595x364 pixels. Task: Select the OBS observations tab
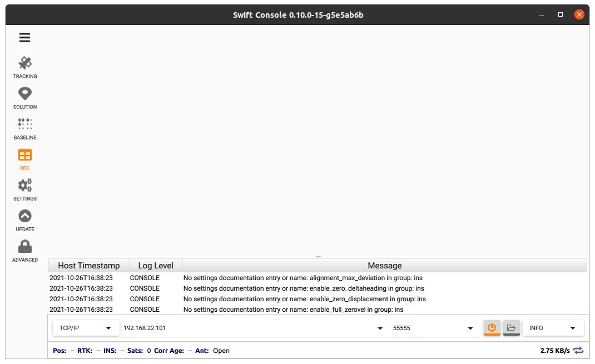(24, 159)
